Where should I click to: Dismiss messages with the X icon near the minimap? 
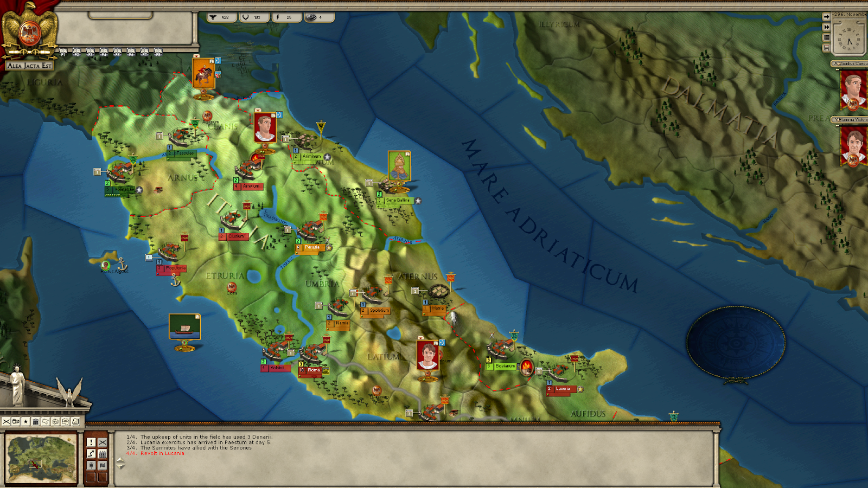(103, 442)
